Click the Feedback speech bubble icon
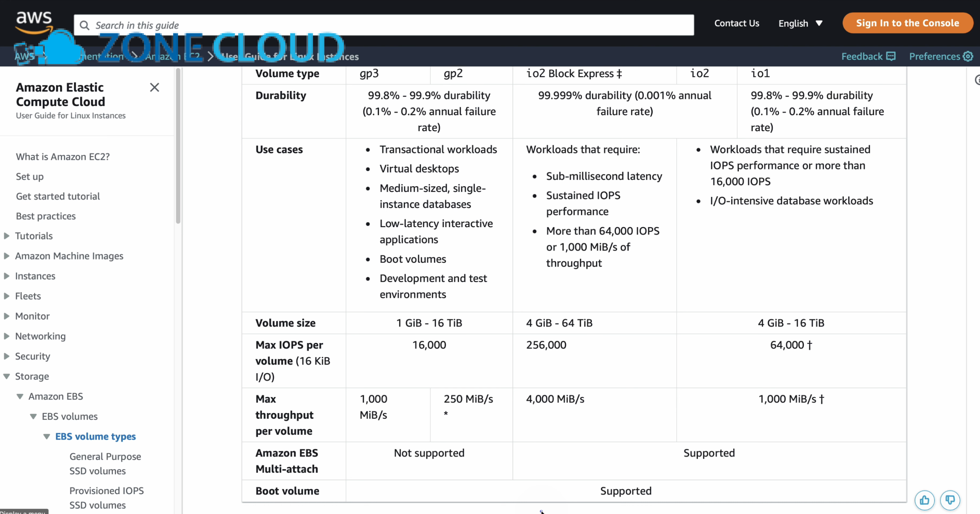 tap(891, 57)
